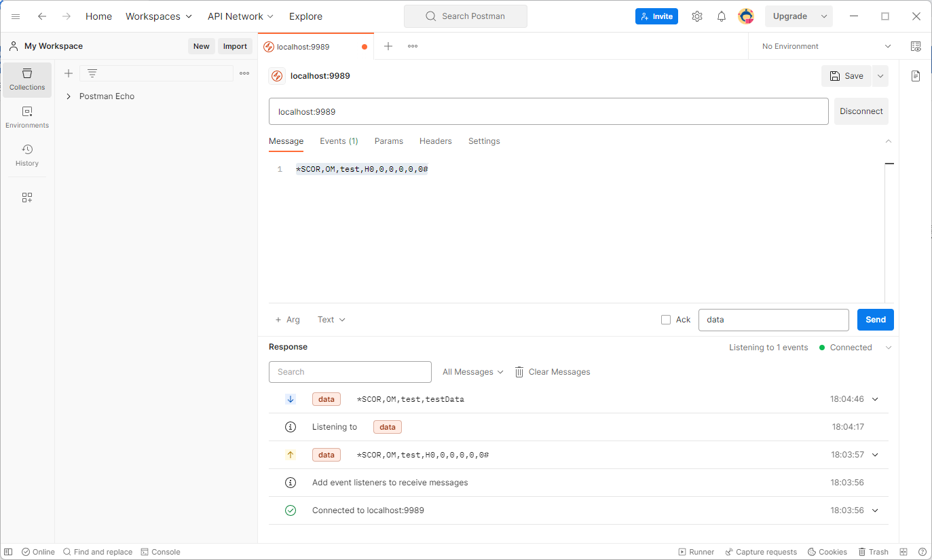Open the No Environment selector
Image resolution: width=932 pixels, height=560 pixels.
click(x=826, y=46)
